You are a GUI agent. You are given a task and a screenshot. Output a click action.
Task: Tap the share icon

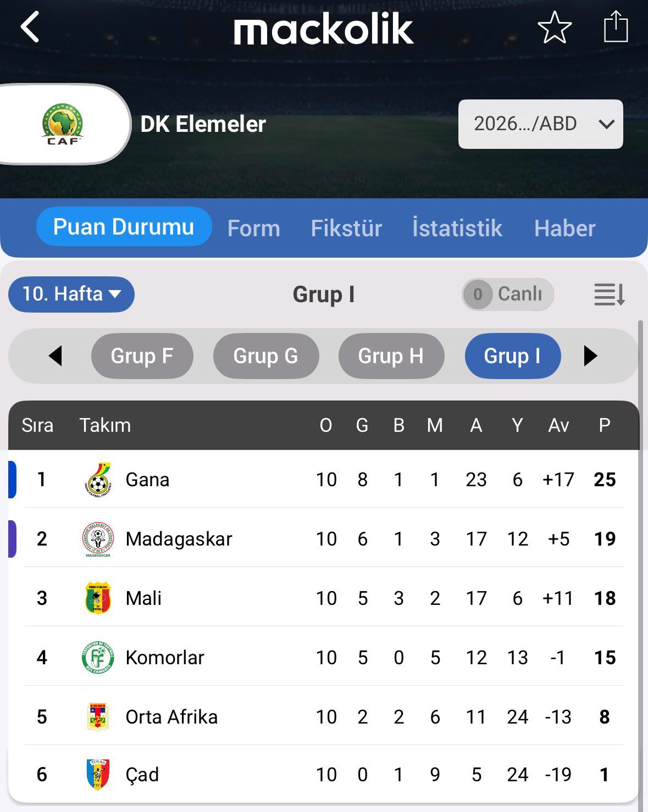tap(616, 26)
